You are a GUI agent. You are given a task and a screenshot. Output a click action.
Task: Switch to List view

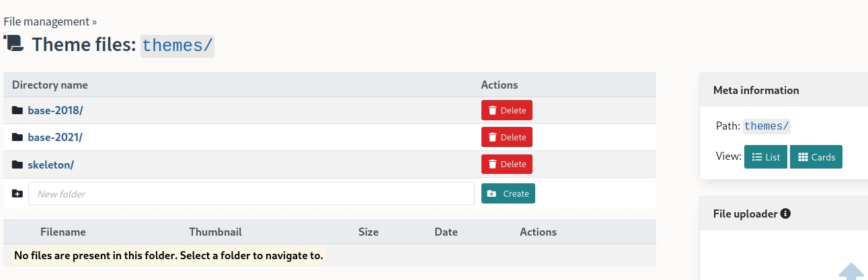point(765,157)
